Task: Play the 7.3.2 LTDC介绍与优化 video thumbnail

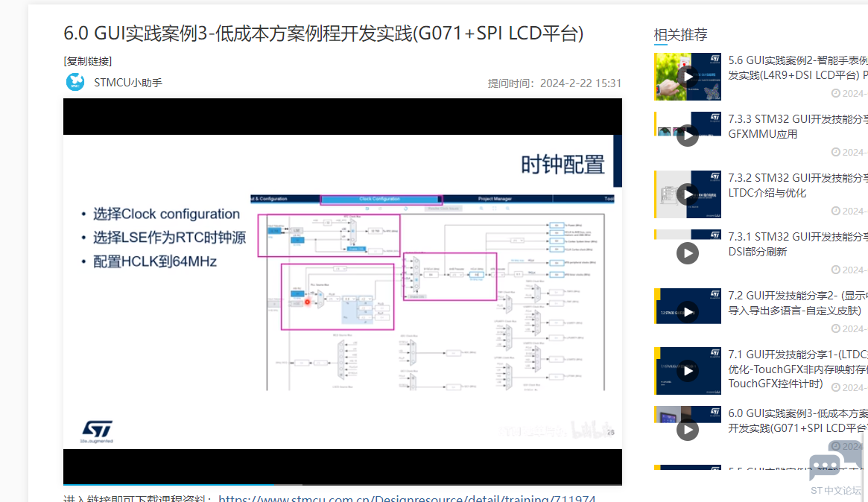Action: pyautogui.click(x=688, y=194)
